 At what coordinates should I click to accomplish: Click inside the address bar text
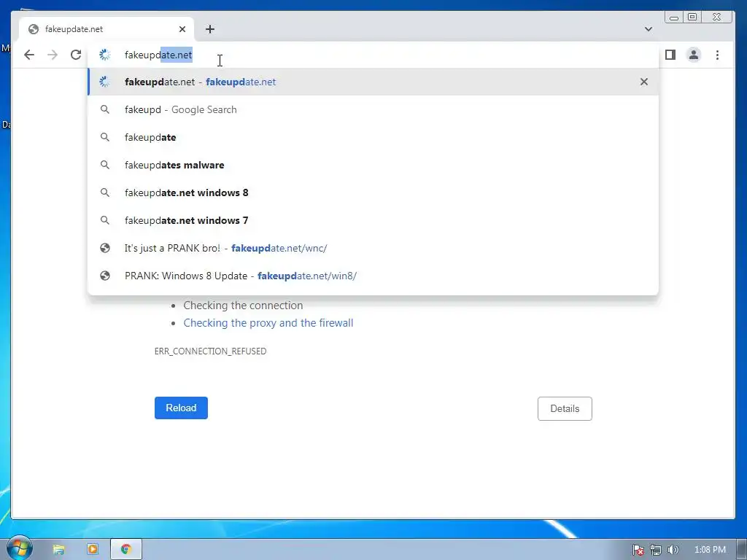pyautogui.click(x=158, y=55)
